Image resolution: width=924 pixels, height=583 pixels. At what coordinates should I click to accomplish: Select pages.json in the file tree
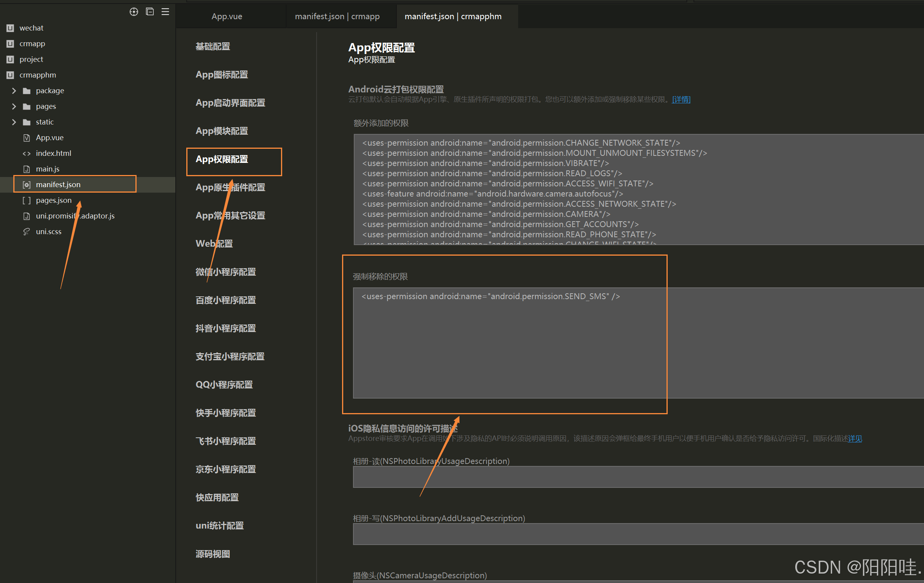pyautogui.click(x=54, y=200)
